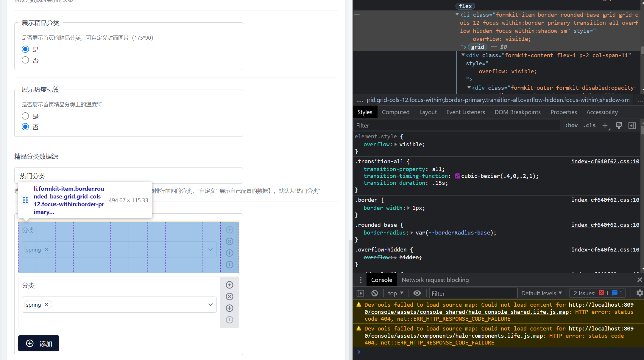Open rendering emulation with the paintbrush icon
Screen dimensions: 644x360
click(x=619, y=125)
